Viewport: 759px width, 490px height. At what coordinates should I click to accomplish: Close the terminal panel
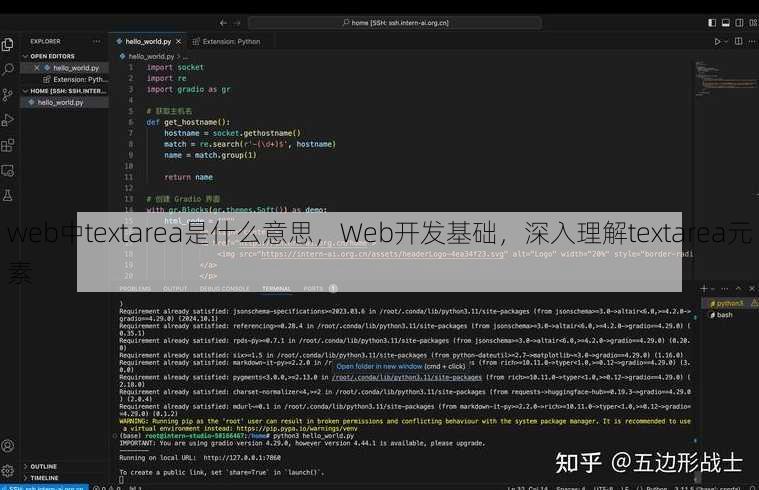[x=752, y=289]
